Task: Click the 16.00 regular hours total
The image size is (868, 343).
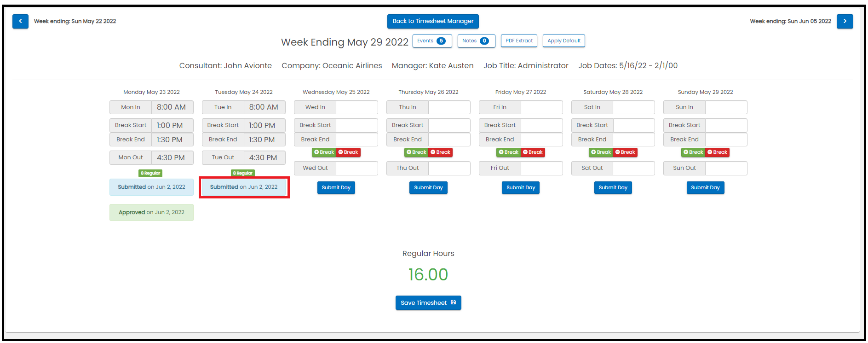Action: (x=428, y=274)
